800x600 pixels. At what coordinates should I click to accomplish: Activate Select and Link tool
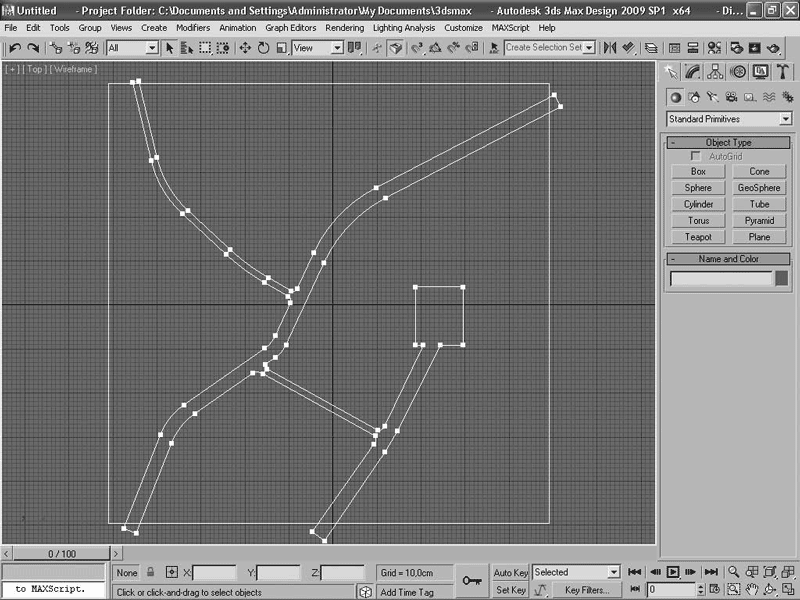[56, 48]
